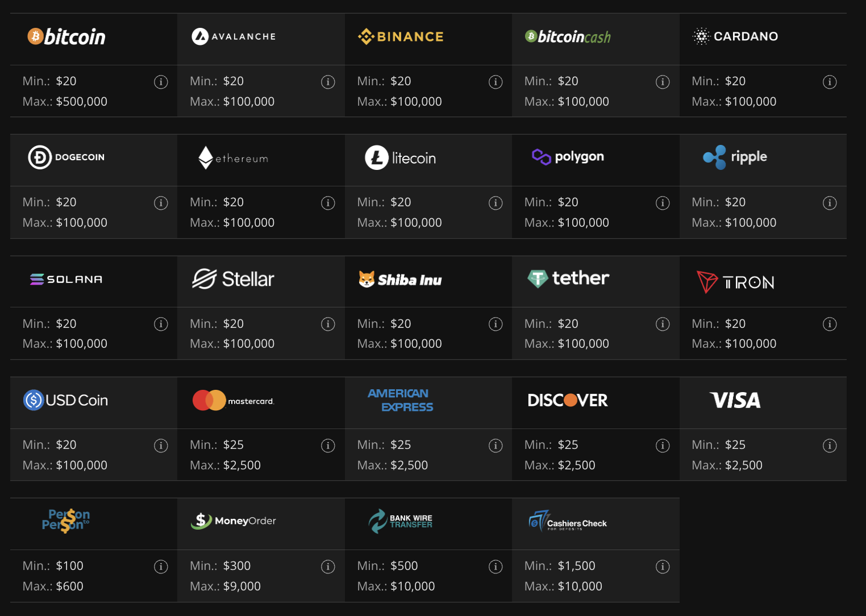The width and height of the screenshot is (866, 616).
Task: Choose the American Express card option
Action: coord(401,400)
